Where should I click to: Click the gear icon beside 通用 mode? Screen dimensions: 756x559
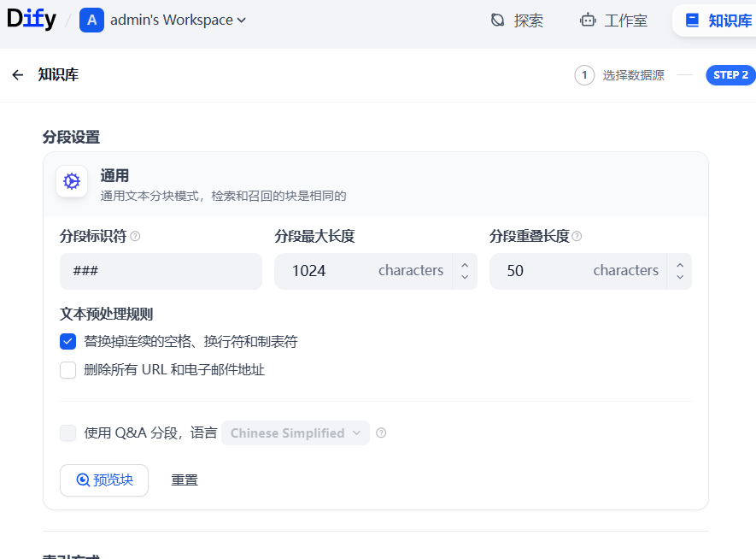coord(71,181)
